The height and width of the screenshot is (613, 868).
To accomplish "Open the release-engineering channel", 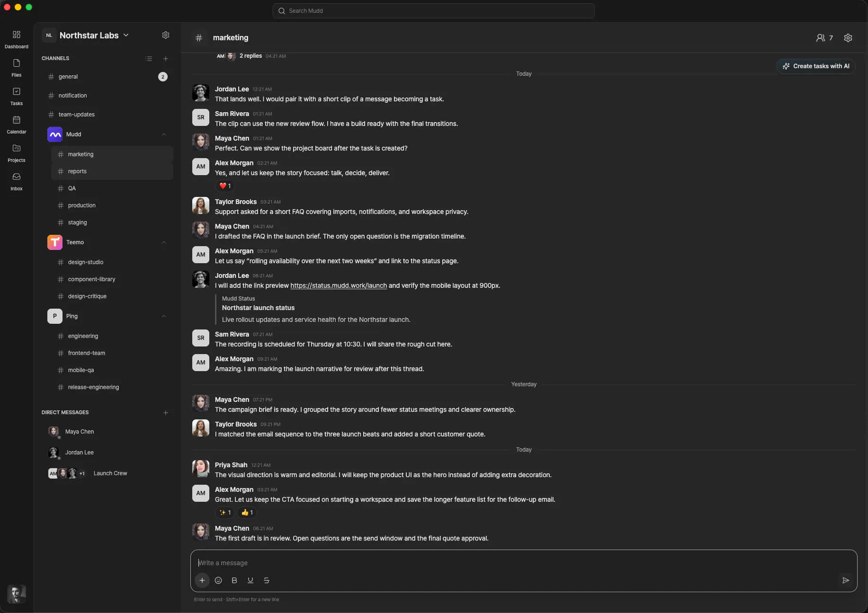I will click(x=112, y=387).
